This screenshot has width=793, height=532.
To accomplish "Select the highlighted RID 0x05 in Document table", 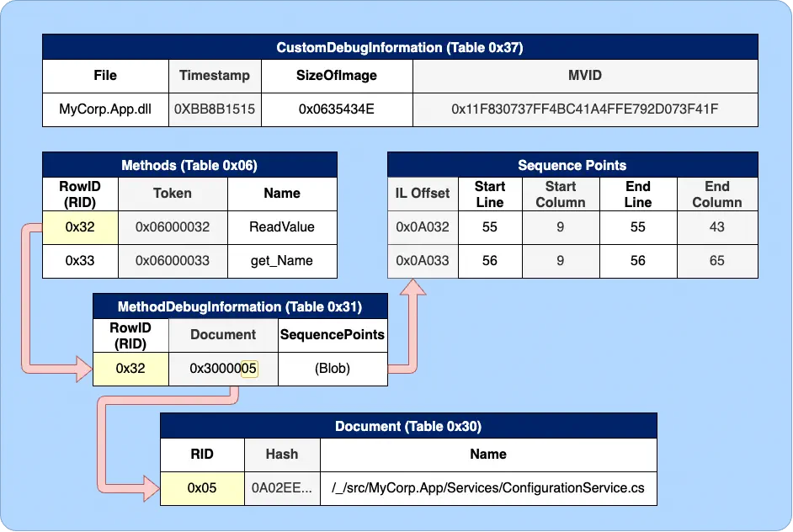I will coord(201,487).
